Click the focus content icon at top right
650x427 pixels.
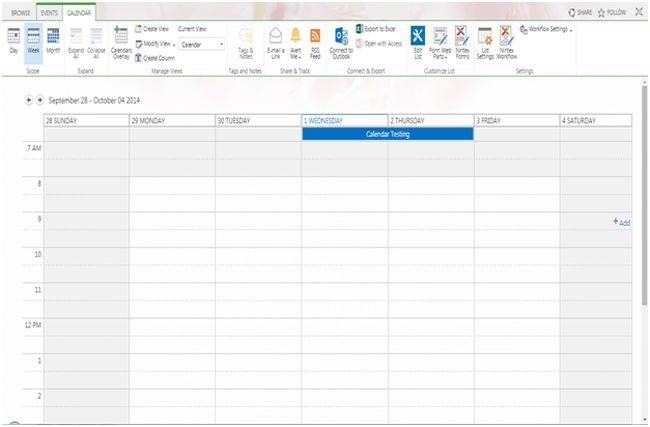click(639, 12)
